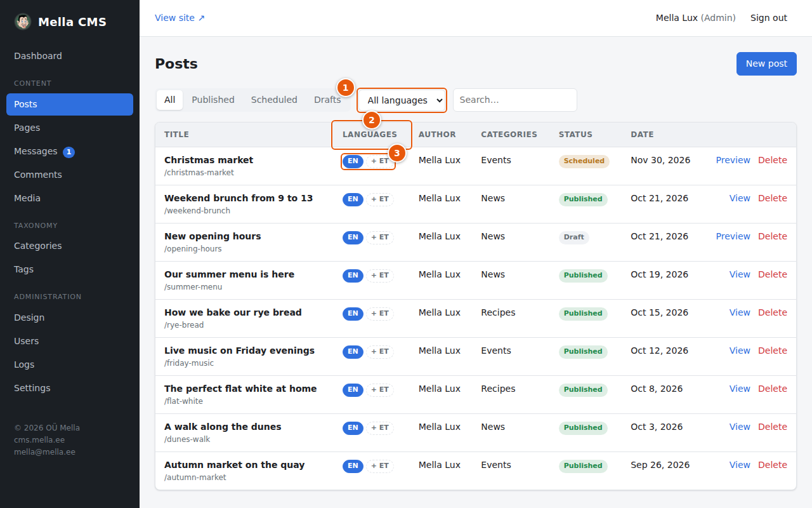Add ET translation for Christmas market

tap(380, 161)
